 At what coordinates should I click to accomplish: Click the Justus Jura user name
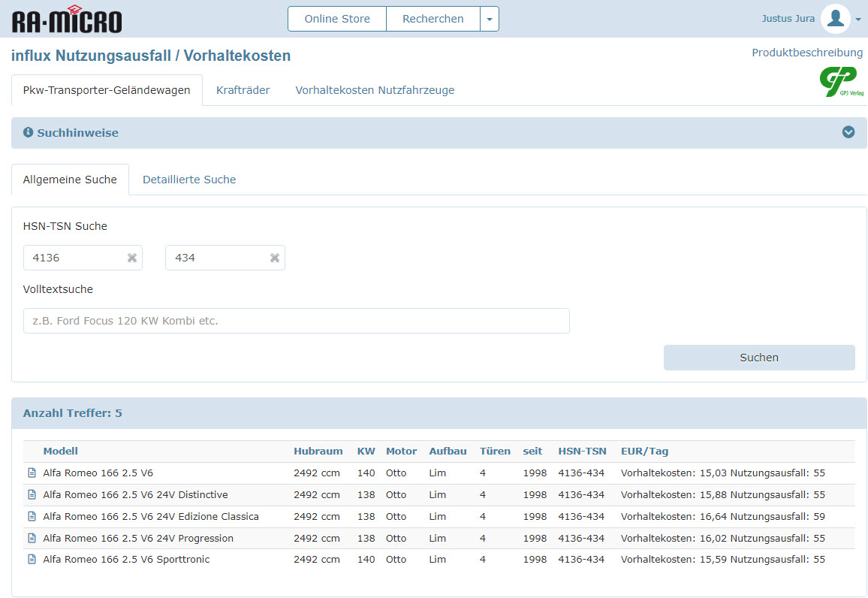tap(788, 18)
